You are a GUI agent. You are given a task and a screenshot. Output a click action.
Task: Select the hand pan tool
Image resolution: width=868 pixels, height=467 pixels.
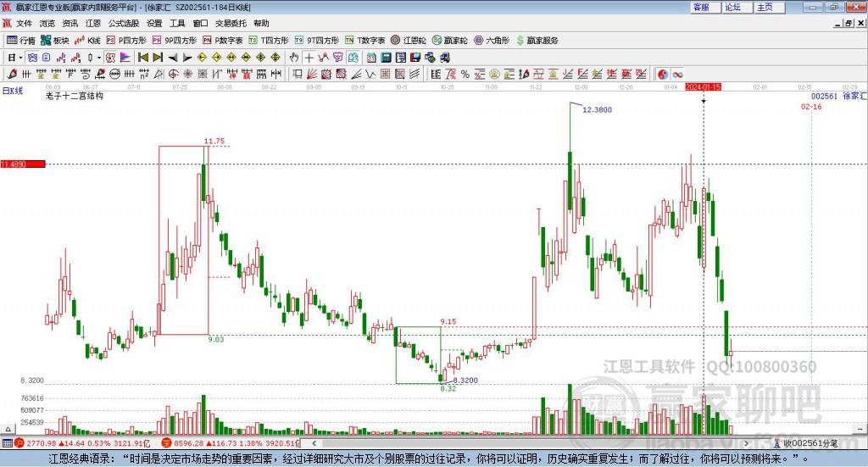coord(294,58)
